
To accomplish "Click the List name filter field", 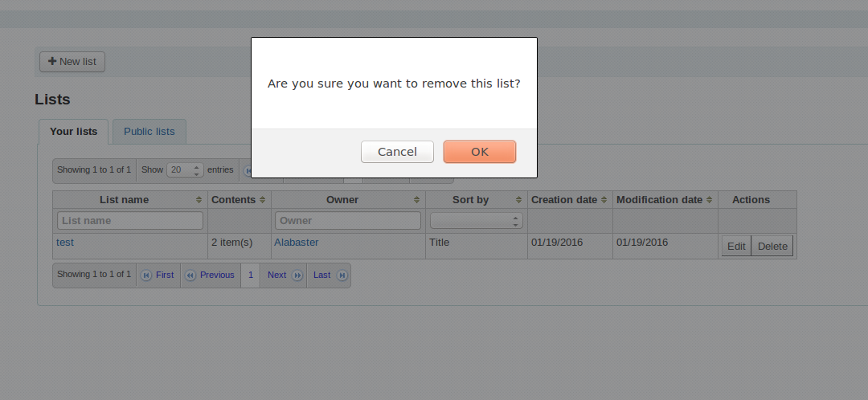I will pos(130,220).
